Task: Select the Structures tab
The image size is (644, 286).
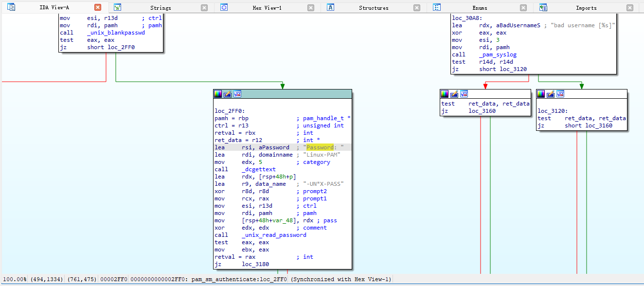Action: (373, 8)
